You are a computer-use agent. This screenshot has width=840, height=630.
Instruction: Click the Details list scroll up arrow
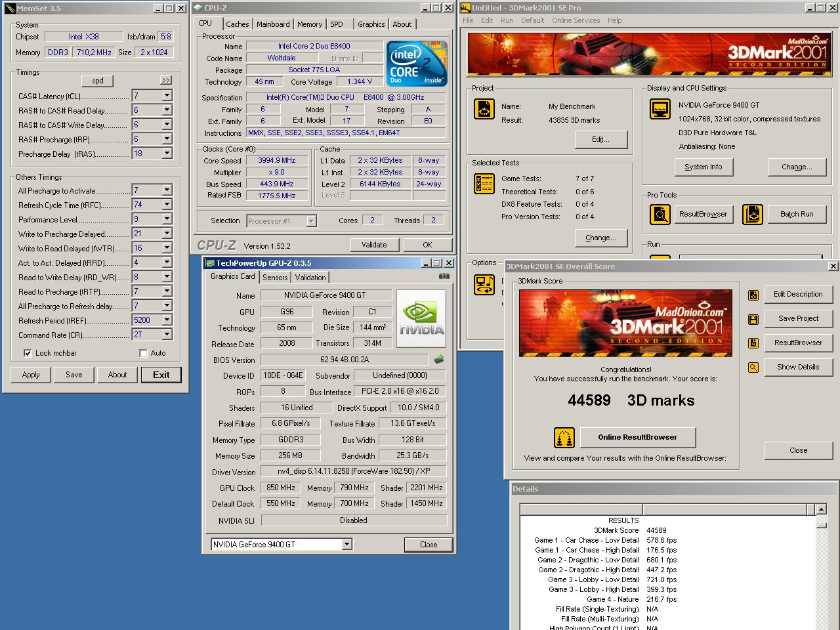822,509
